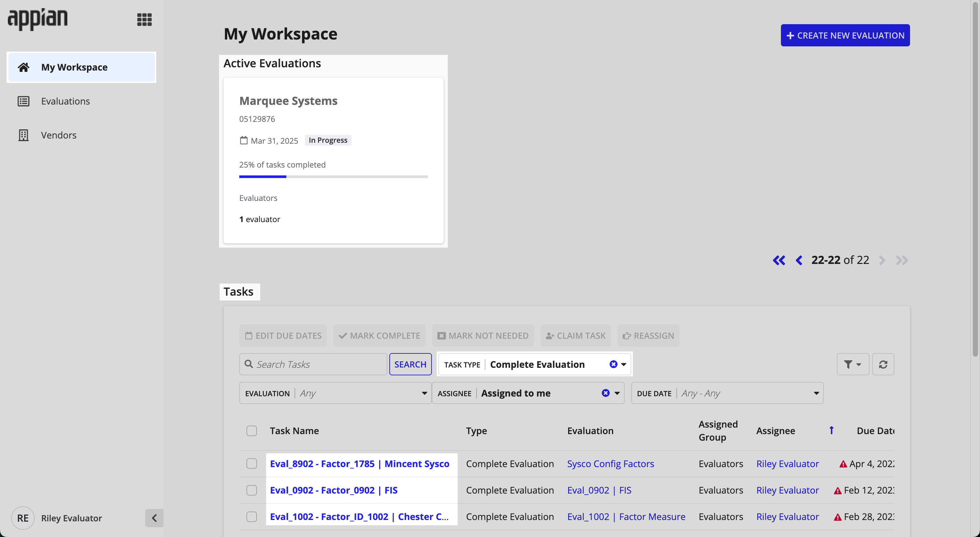Go to Evaluations in sidebar
This screenshot has width=980, height=537.
pos(81,101)
